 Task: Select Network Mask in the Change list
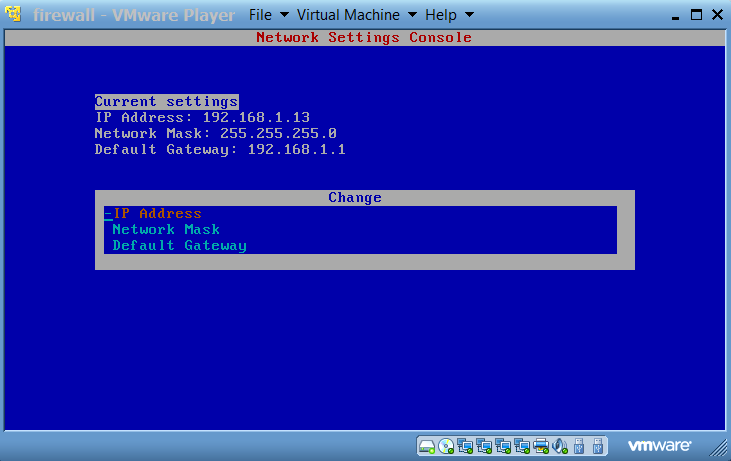pyautogui.click(x=166, y=229)
